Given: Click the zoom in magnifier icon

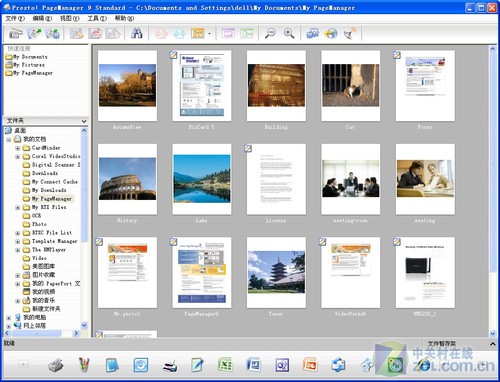Looking at the screenshot, I should coord(289,33).
